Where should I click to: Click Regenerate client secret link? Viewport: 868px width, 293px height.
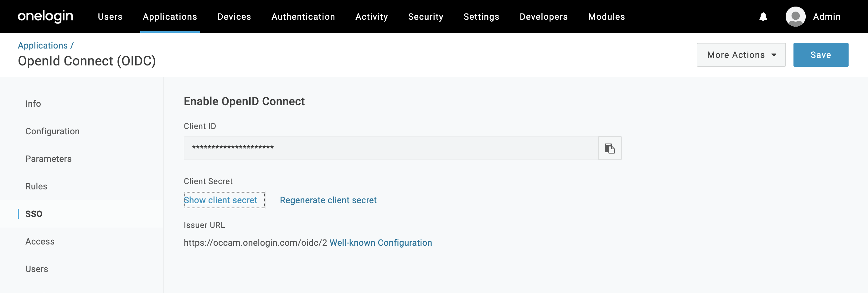[328, 200]
